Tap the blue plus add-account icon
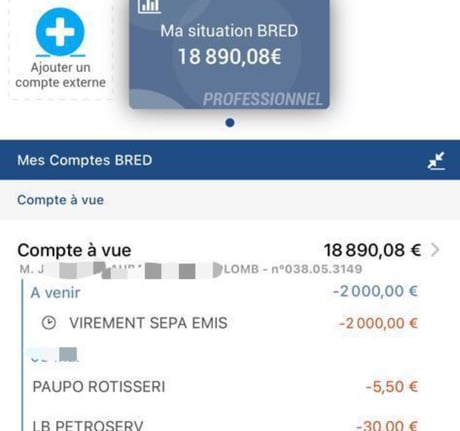Image resolution: width=460 pixels, height=431 pixels. [x=60, y=32]
